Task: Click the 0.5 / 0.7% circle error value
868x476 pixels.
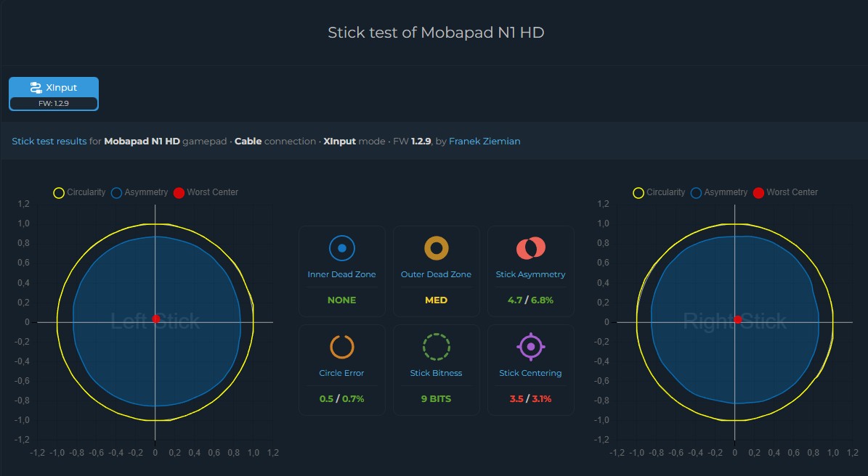Action: click(341, 398)
